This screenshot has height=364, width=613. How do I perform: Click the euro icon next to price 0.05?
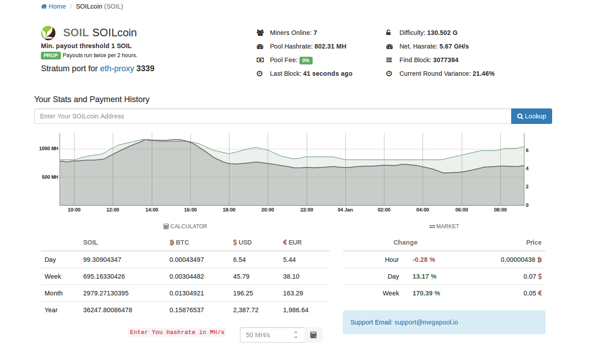coord(540,293)
